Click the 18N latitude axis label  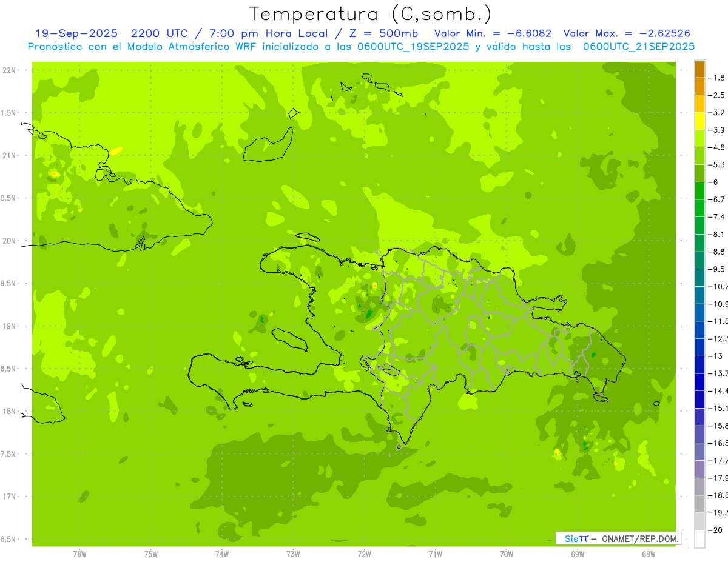9,412
